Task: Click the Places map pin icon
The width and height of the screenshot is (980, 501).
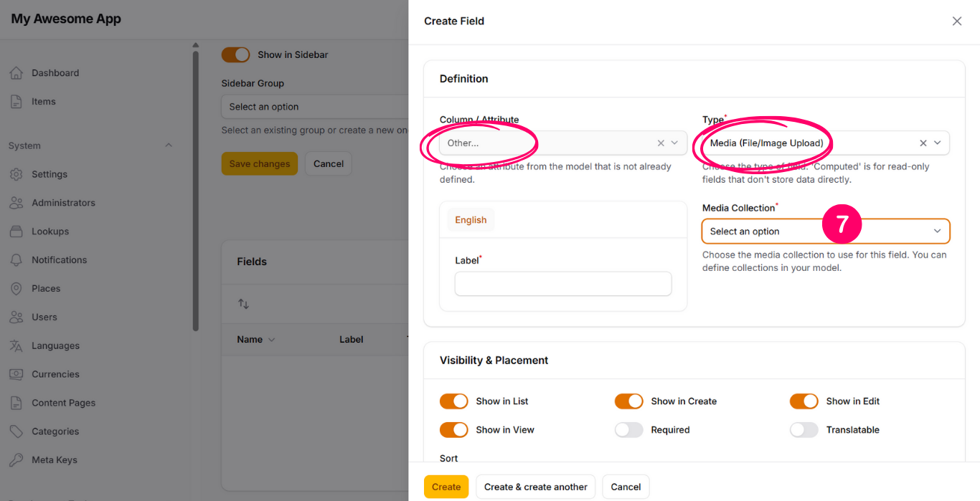Action: [x=16, y=289]
